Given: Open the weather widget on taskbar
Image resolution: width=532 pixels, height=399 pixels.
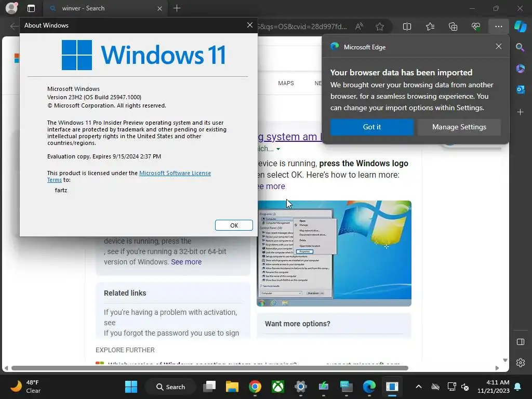Looking at the screenshot, I should pos(25,387).
